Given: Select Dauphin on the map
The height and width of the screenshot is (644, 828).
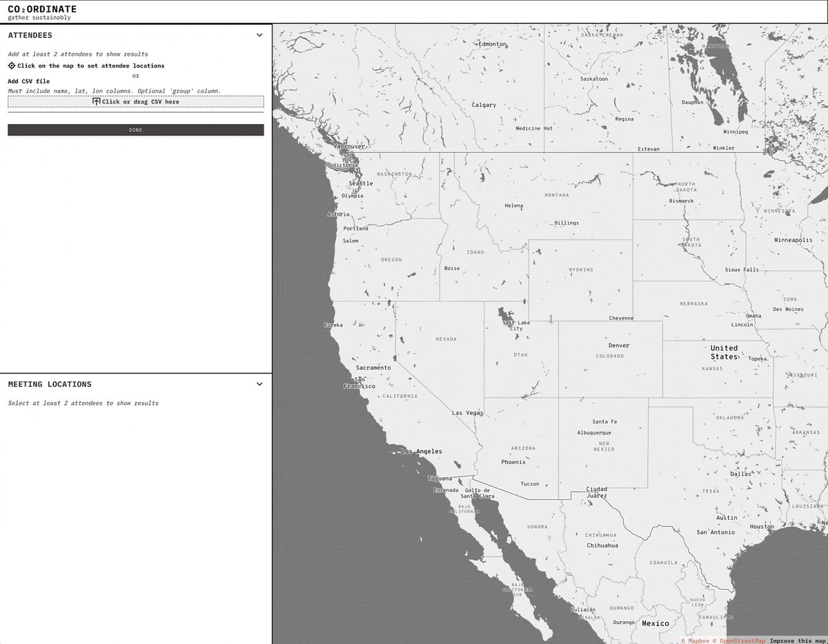Looking at the screenshot, I should (693, 102).
